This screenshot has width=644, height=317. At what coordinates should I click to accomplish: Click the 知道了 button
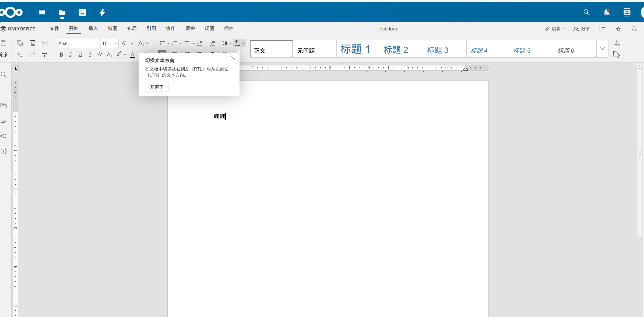[x=157, y=87]
